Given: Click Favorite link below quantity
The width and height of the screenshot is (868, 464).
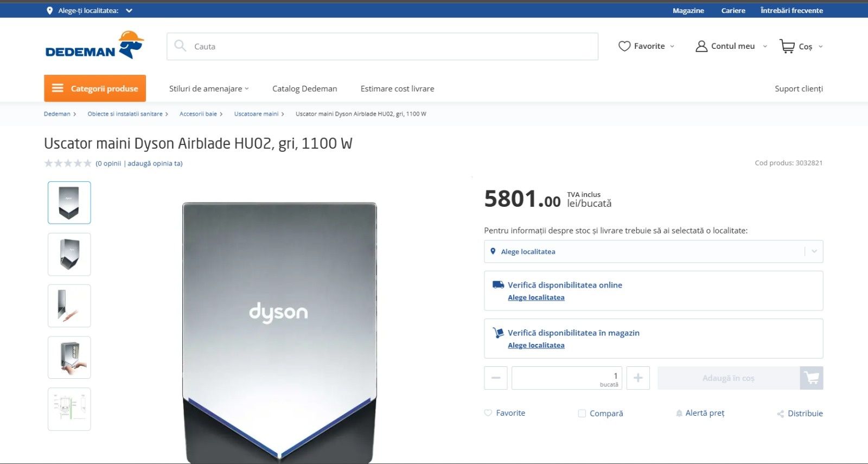Looking at the screenshot, I should 510,413.
